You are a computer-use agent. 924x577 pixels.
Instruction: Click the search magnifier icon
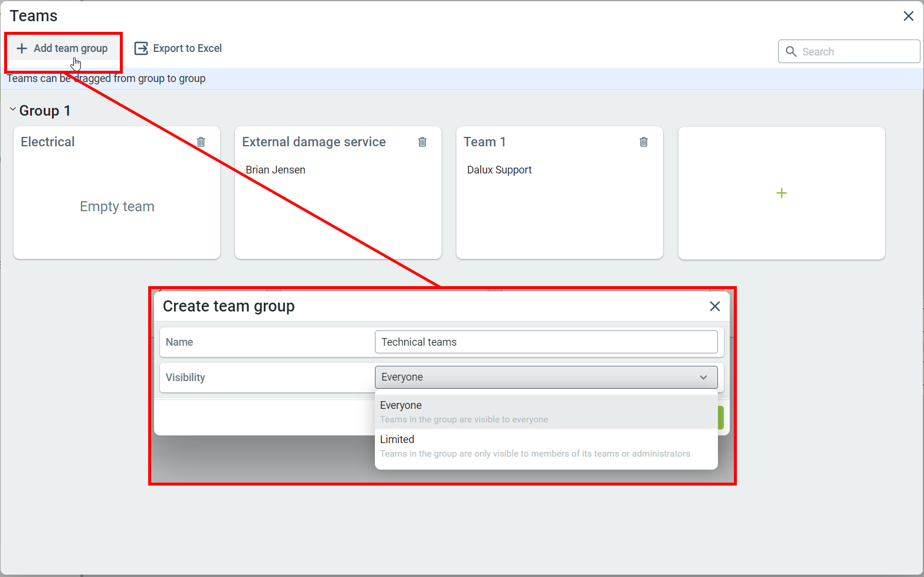coord(791,52)
